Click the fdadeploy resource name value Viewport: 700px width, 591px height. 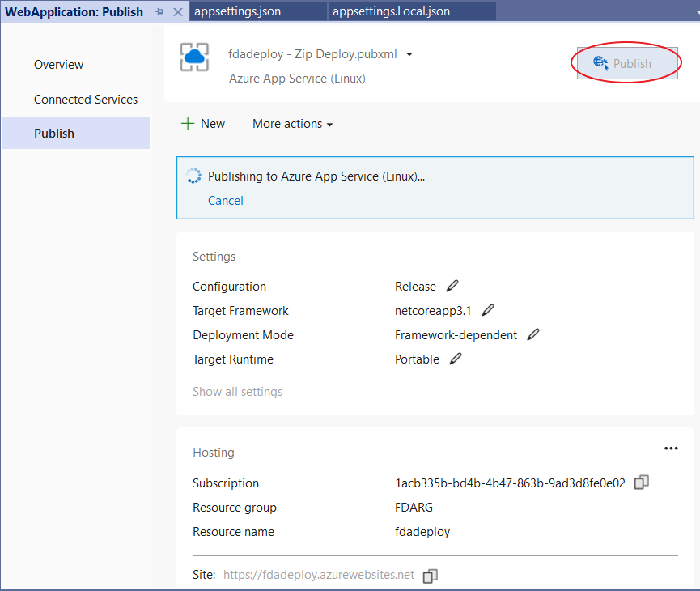tap(422, 532)
